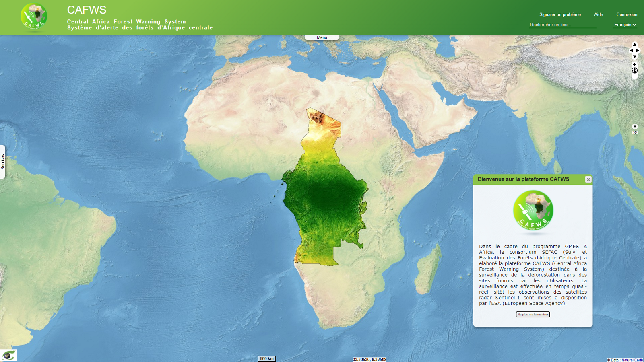
Task: Pan the map right with the arrow
Action: click(638, 51)
